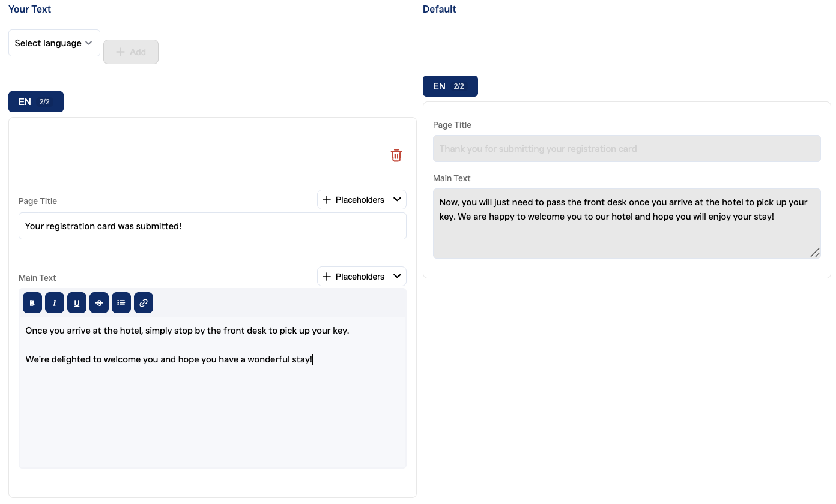Delete the EN text with trash icon
The image size is (836, 504).
point(396,155)
